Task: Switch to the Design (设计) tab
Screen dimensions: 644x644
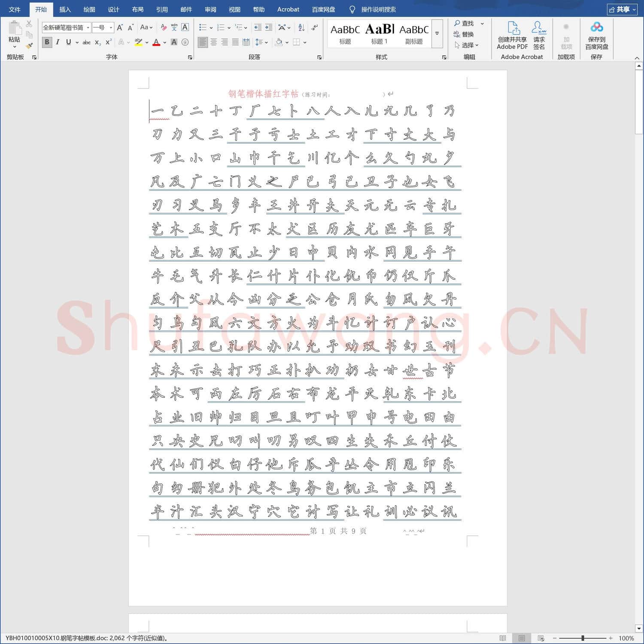Action: point(113,9)
